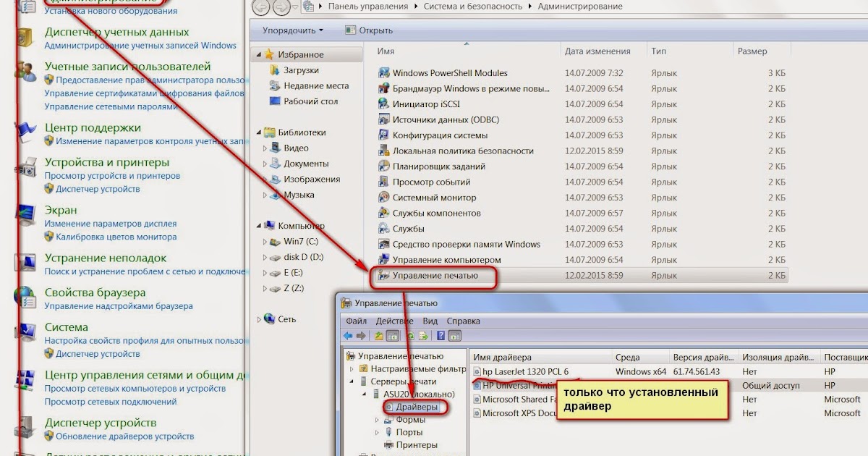
Task: Select the Драйверы tree node
Action: click(416, 408)
